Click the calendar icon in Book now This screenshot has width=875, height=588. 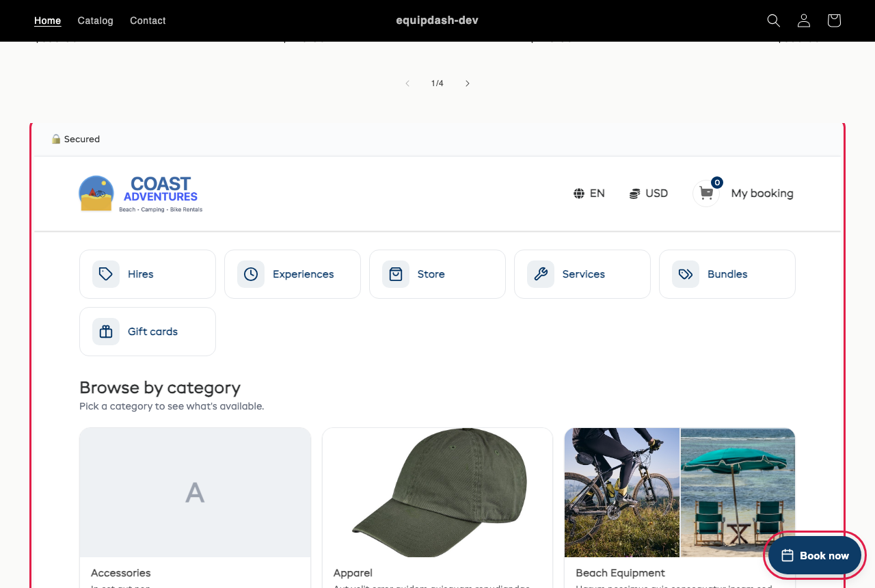click(x=787, y=555)
